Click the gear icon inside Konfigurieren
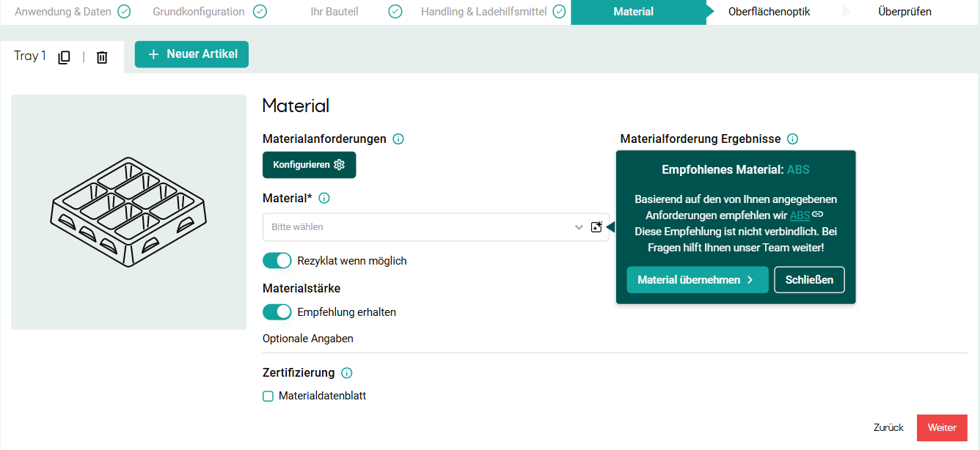980x450 pixels. tap(339, 165)
